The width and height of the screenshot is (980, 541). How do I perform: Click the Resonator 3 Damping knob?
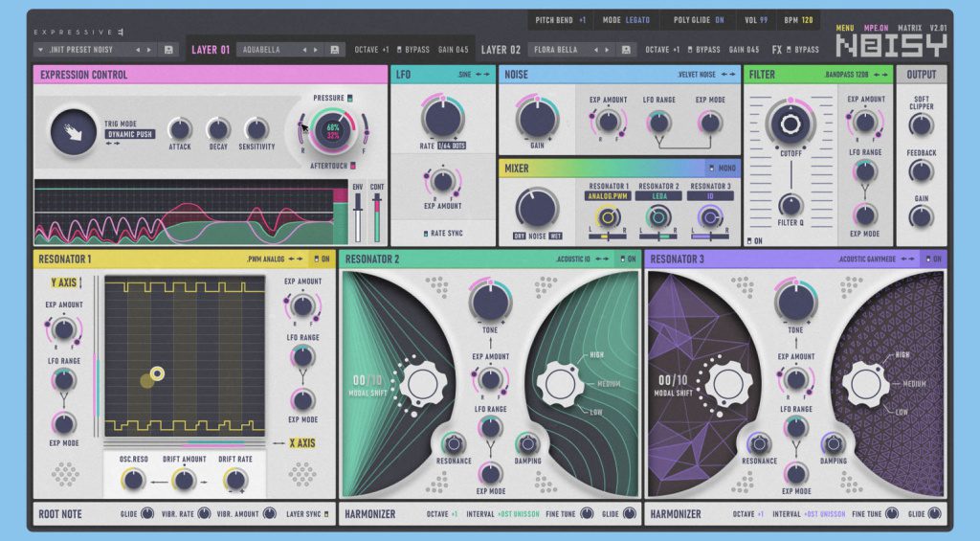point(833,444)
